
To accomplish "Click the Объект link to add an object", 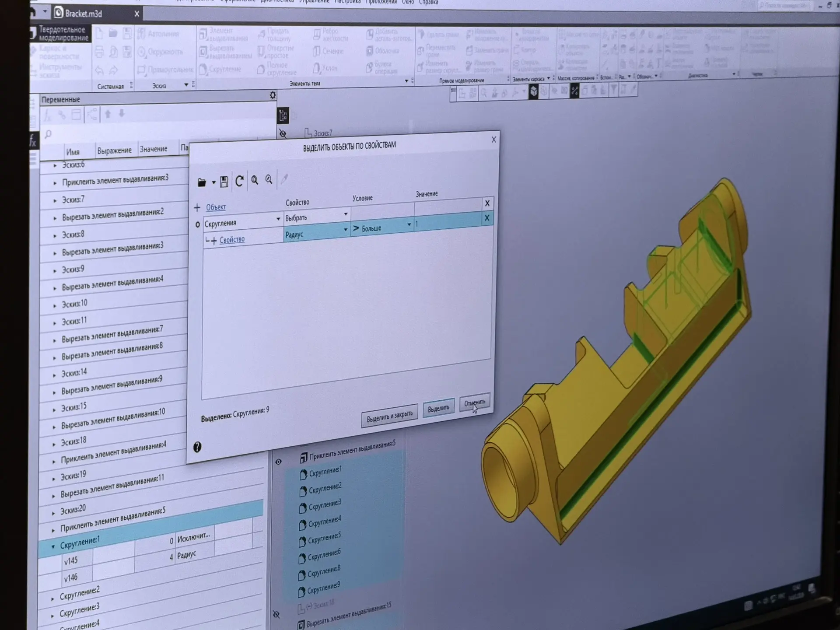I will click(216, 207).
